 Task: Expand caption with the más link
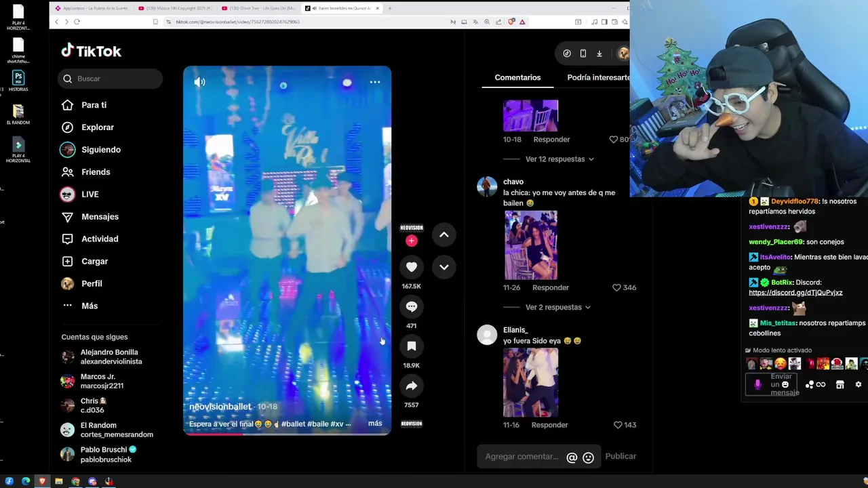(x=375, y=423)
